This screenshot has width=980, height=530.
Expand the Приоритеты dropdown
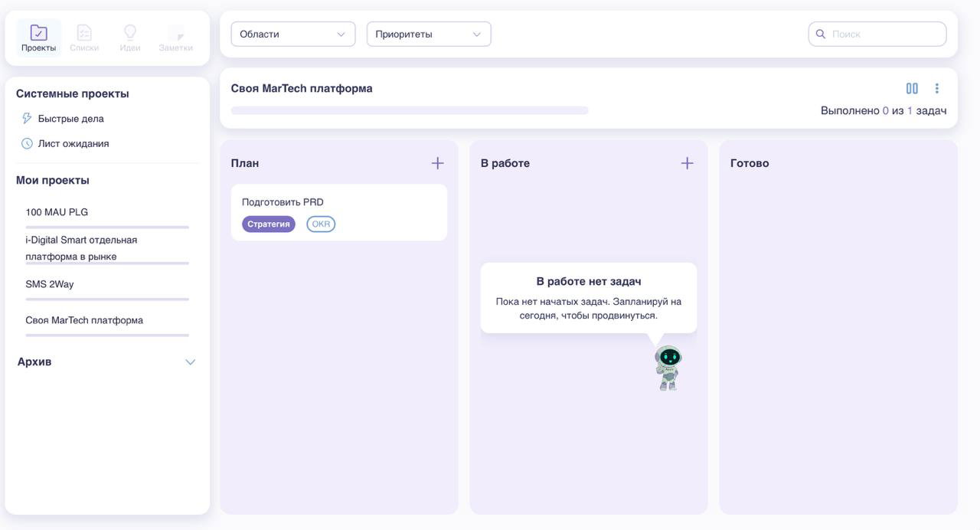click(x=429, y=34)
